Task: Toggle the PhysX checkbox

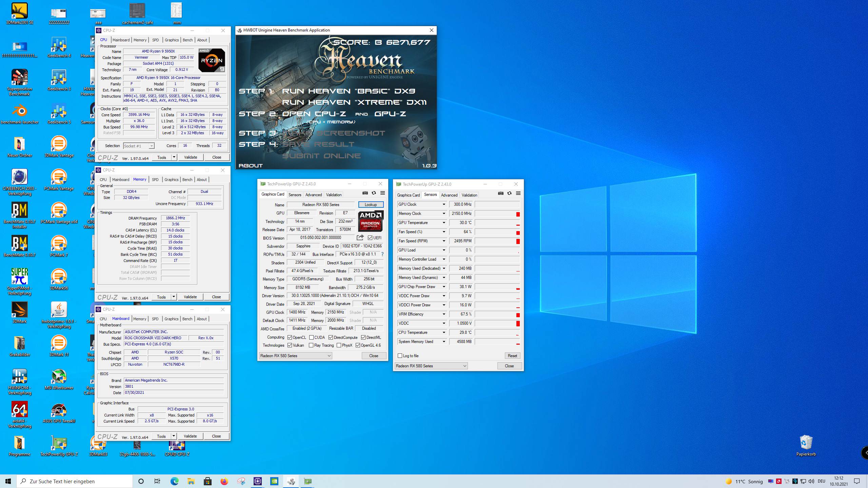Action: pos(339,345)
